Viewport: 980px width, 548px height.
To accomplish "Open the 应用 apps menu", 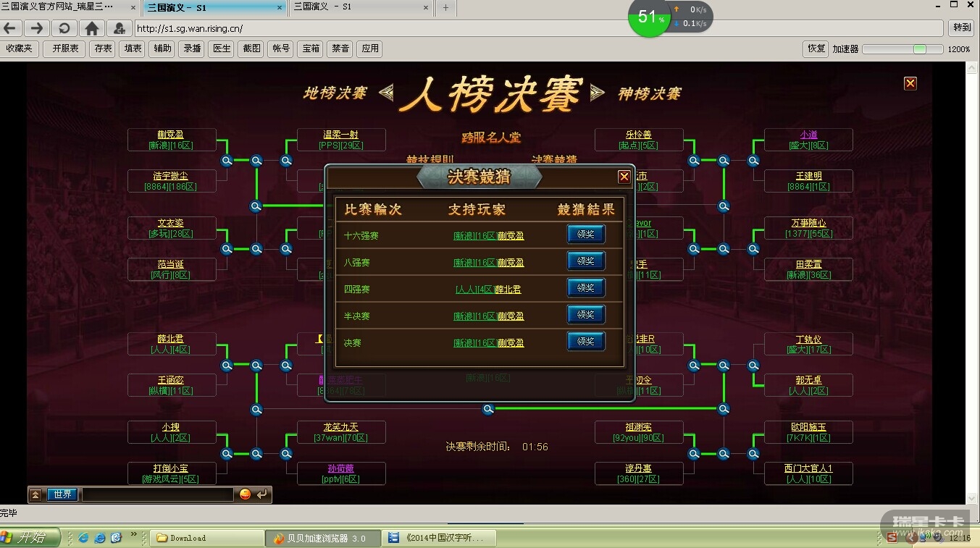I will click(370, 49).
